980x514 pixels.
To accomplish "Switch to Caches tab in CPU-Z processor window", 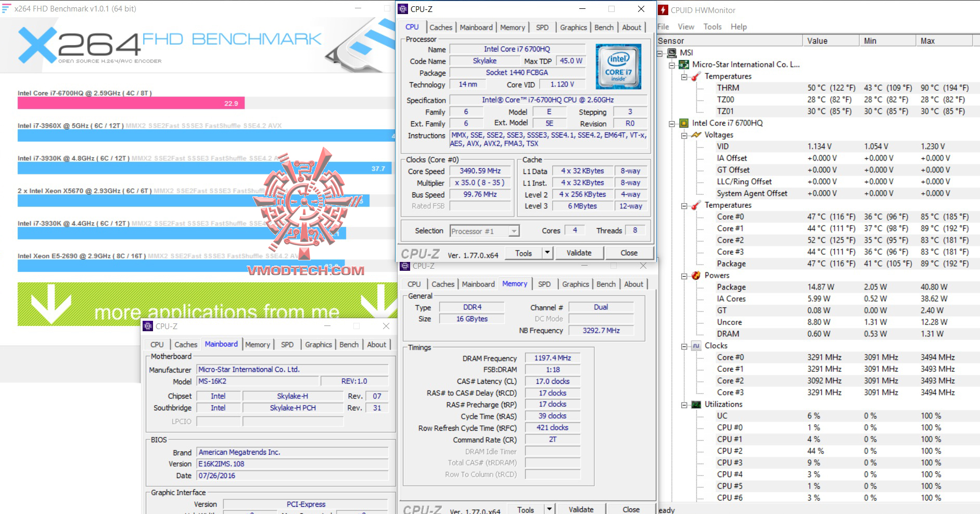I will coord(441,28).
